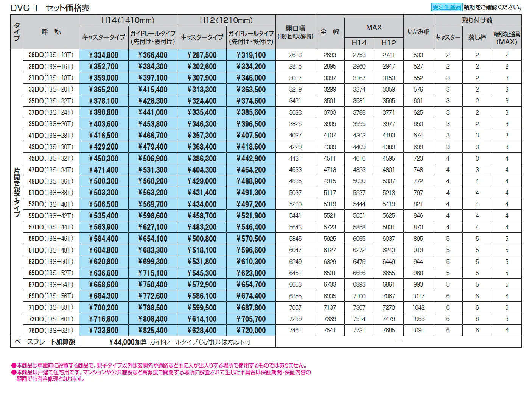The image size is (532, 393).
Task: Click the 落し棒 column header
Action: 477,37
